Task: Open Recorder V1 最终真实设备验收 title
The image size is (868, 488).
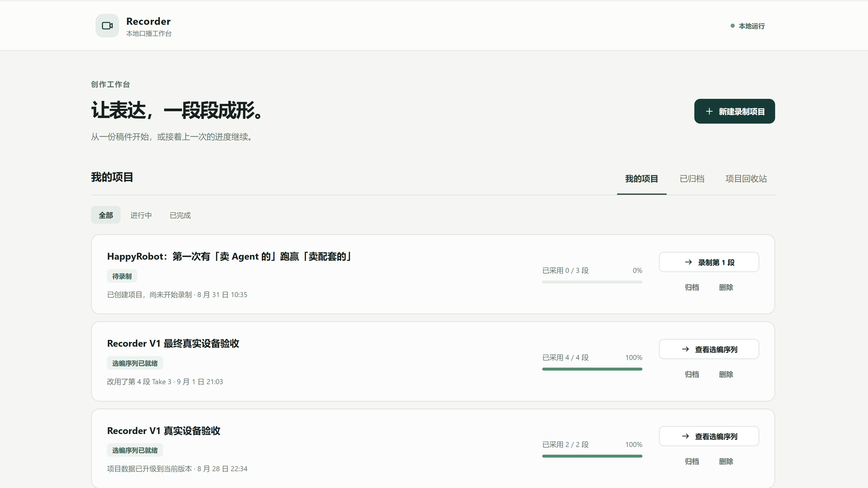Action: pyautogui.click(x=173, y=344)
